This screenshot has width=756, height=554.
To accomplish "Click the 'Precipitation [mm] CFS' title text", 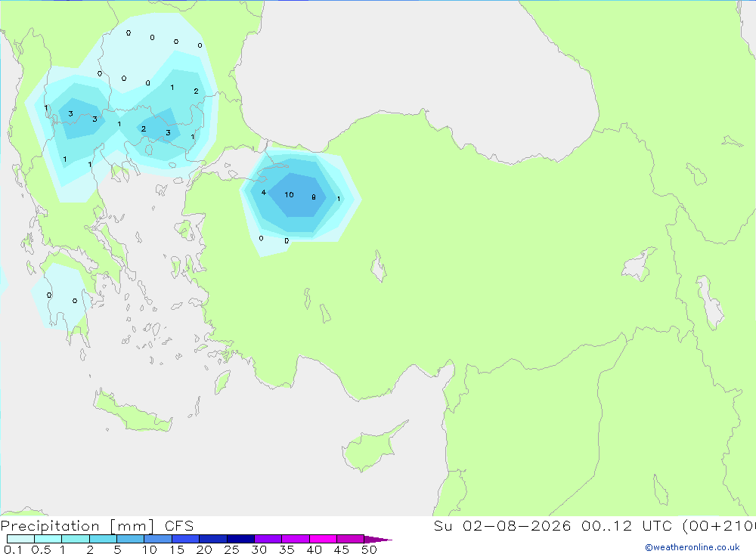I will (97, 525).
